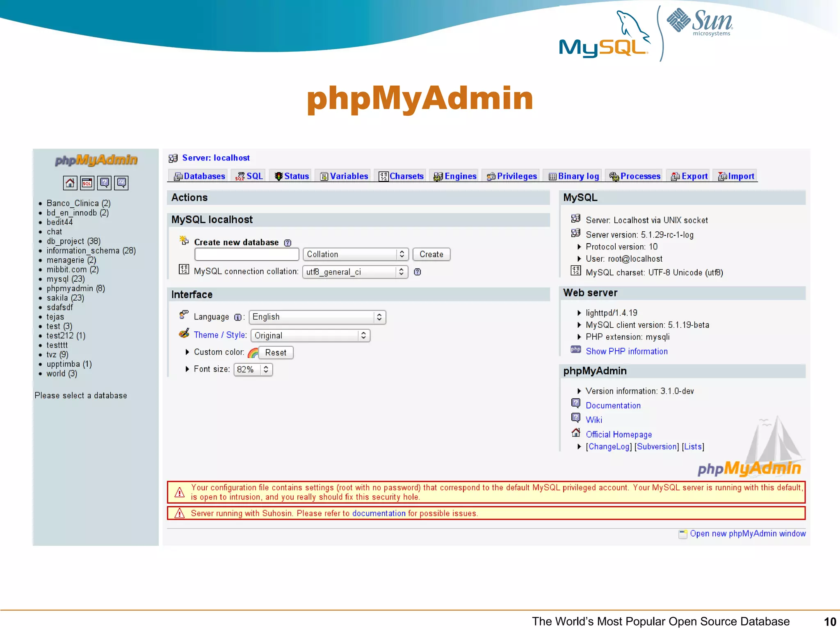
Task: Click the Language info icon
Action: pos(238,317)
